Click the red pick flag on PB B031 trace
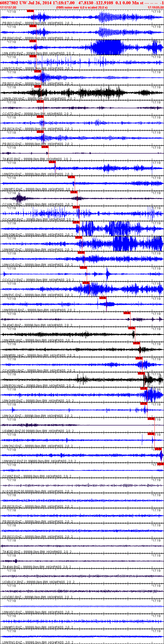Viewport: 164px width, 644px height. pyautogui.click(x=37, y=71)
